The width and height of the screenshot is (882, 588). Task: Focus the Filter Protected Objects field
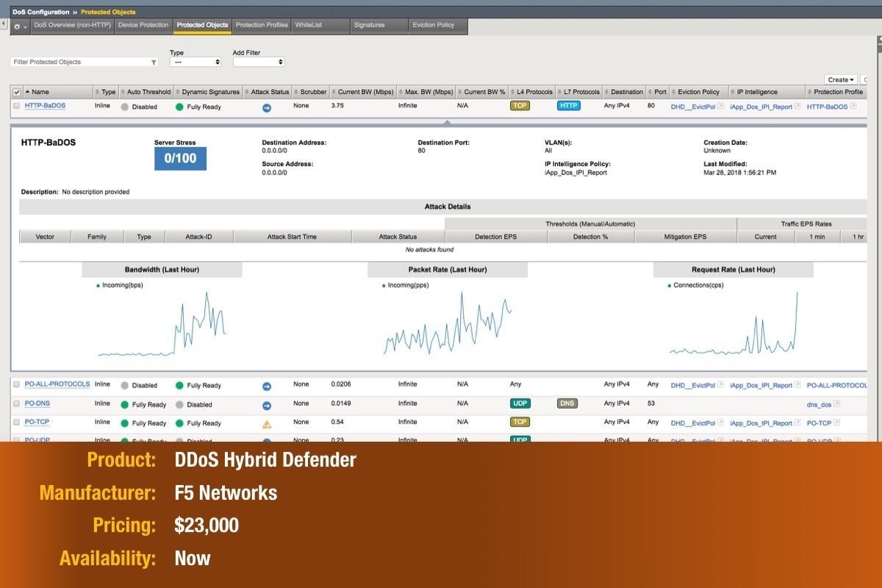[x=85, y=62]
